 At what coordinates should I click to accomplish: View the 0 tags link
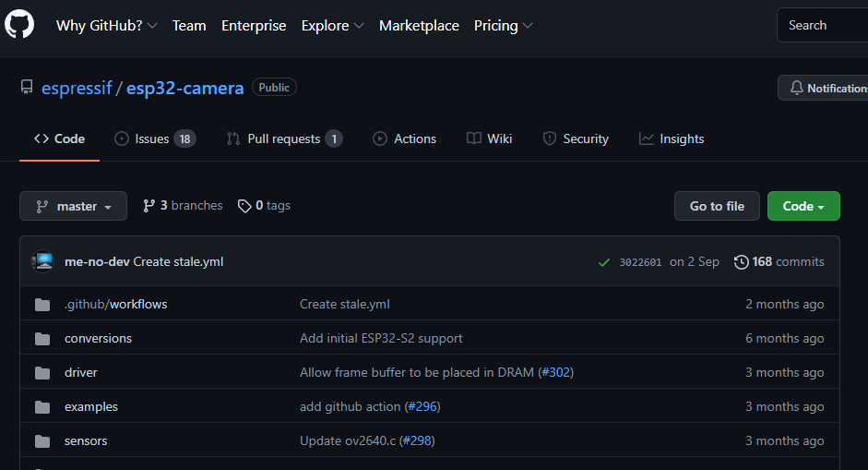point(264,206)
